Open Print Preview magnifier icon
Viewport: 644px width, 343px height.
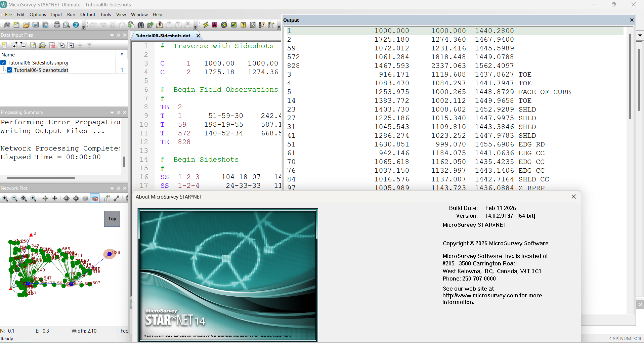coord(66,25)
